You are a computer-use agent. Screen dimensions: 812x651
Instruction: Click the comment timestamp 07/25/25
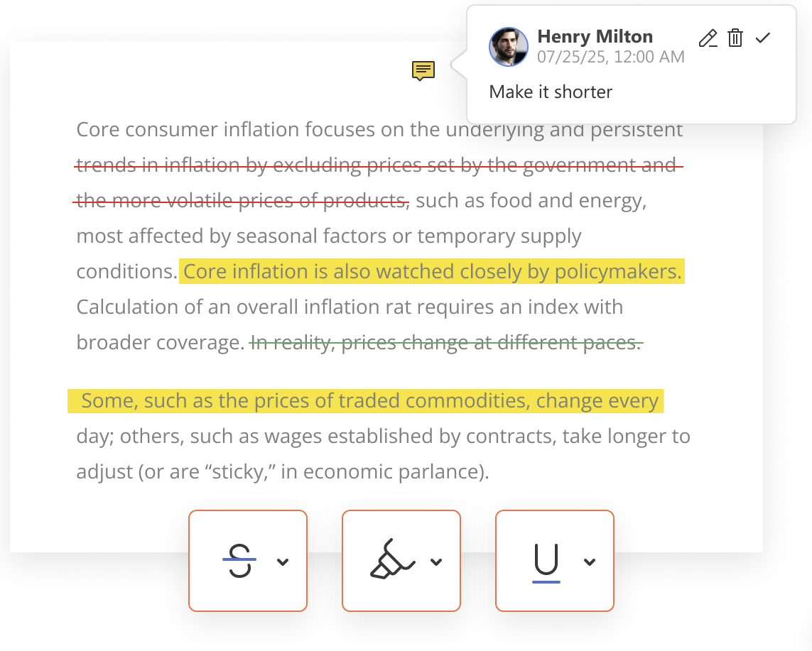coord(610,57)
